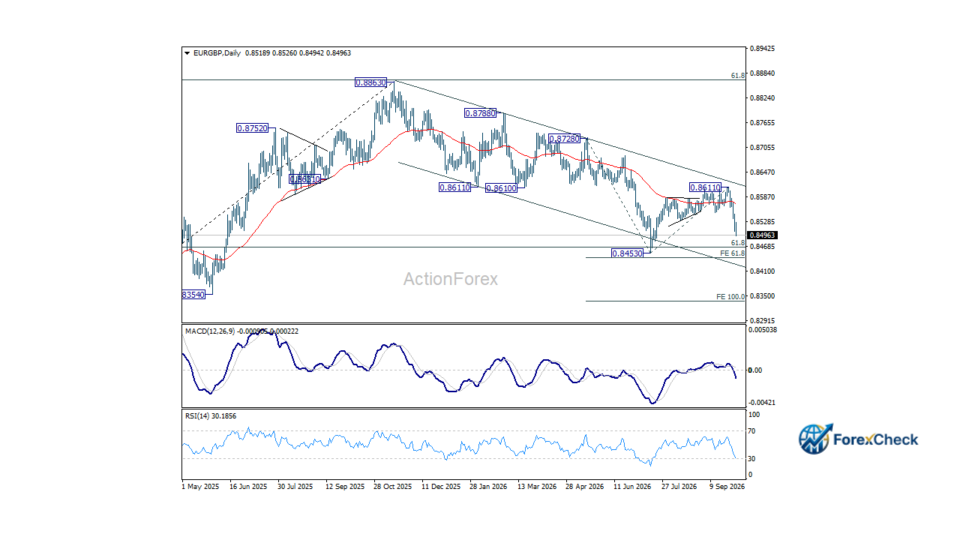Click the ForexCheck globe logo icon
Viewport: 960px width, 540px height.
(x=815, y=439)
